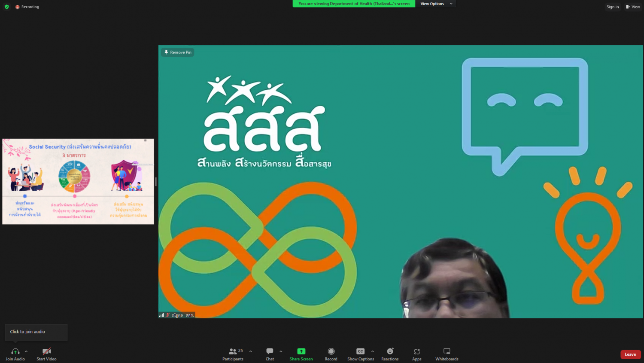Open the Chat panel
The width and height of the screenshot is (644, 363).
270,354
